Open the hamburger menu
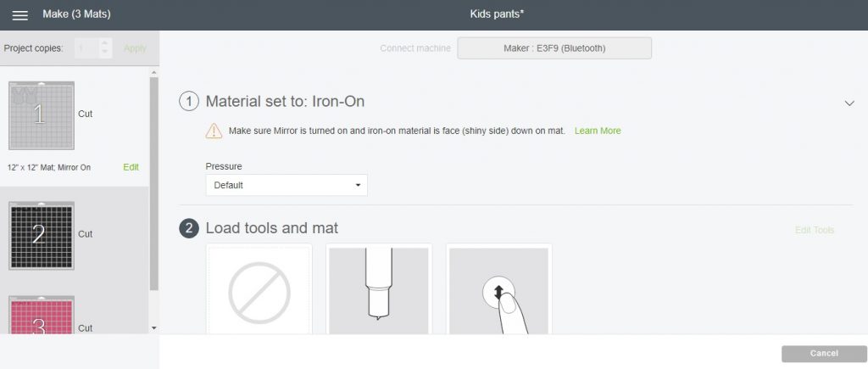868x369 pixels. pos(20,15)
